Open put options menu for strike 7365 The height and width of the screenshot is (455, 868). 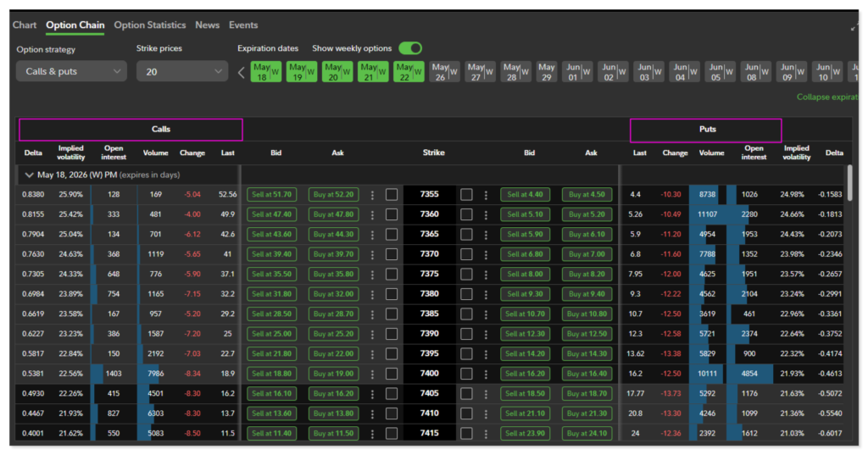coord(486,235)
